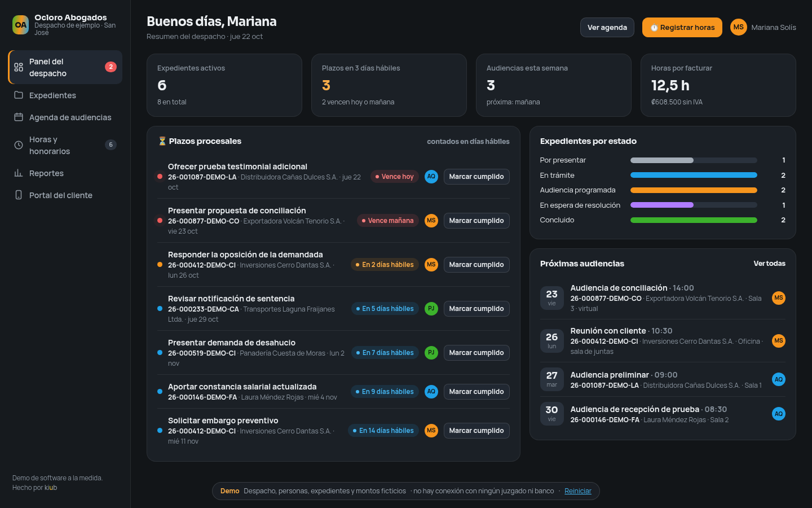Open Ver todas link for próximas audiencias
The height and width of the screenshot is (508, 812).
[x=770, y=264]
